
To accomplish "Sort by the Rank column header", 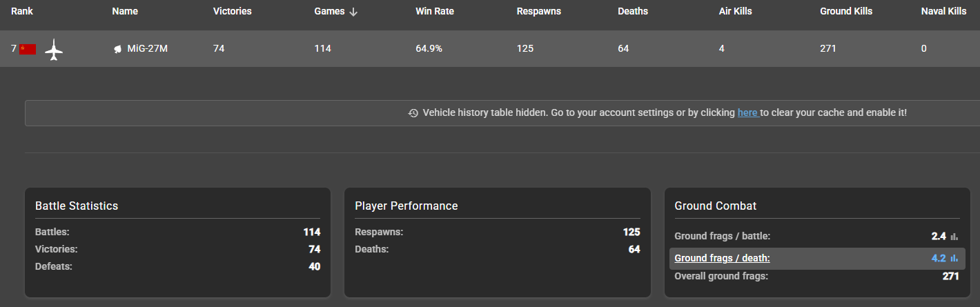I will (22, 12).
